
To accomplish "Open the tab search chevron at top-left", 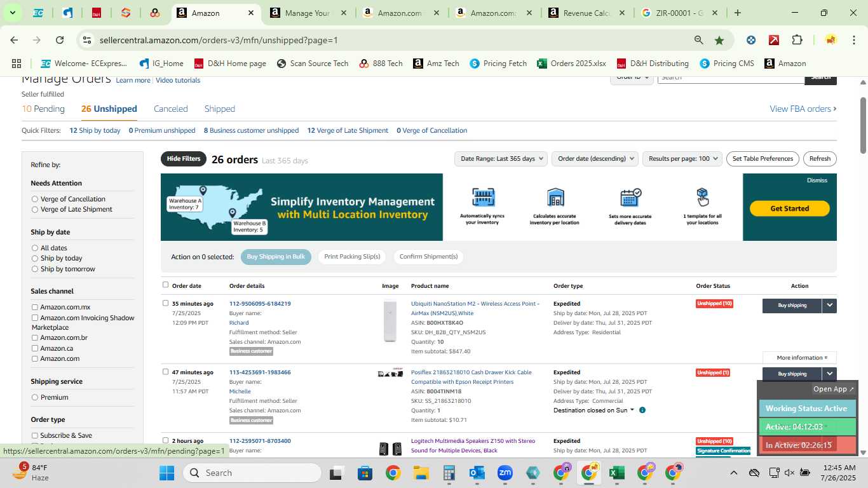I will (x=12, y=13).
